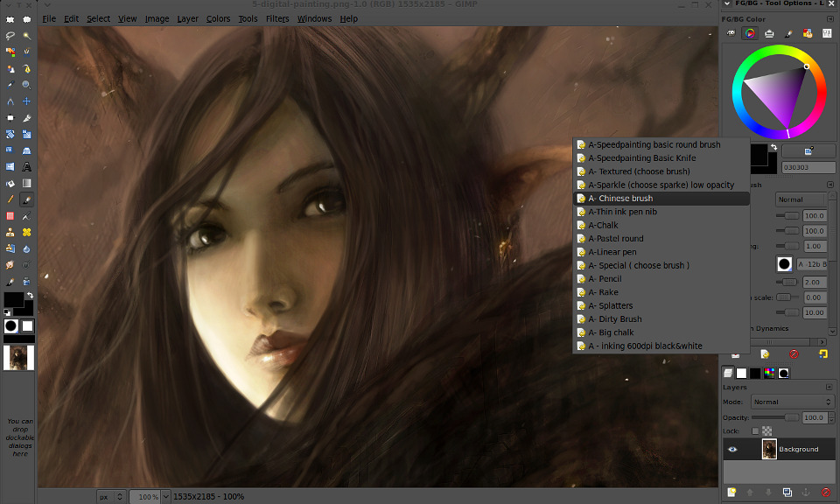The height and width of the screenshot is (504, 840).
Task: Hide the Background layer via eye icon
Action: [x=733, y=449]
